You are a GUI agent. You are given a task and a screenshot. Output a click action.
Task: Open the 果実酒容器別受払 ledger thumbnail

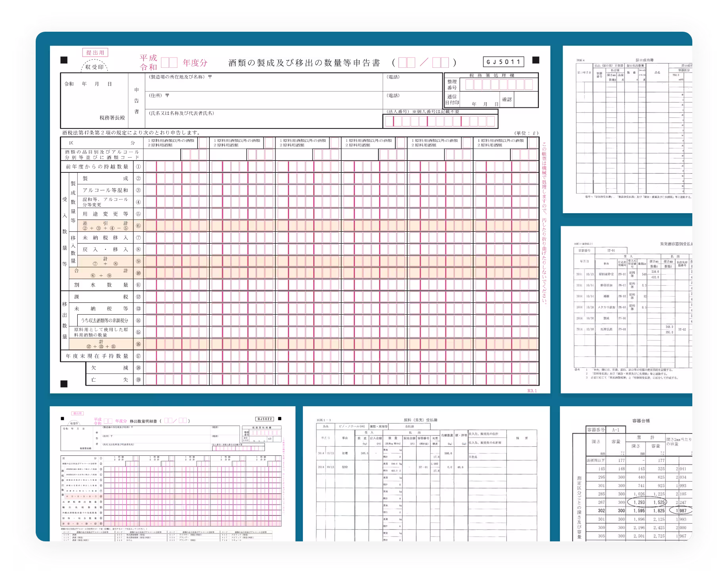pyautogui.click(x=627, y=310)
